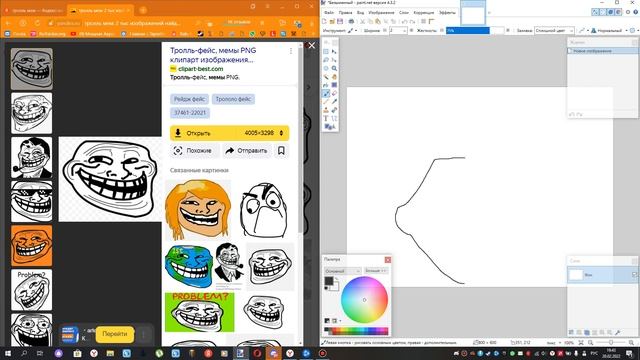Open orange troll face thumbnail in browser
The image size is (640, 360).
click(x=32, y=246)
